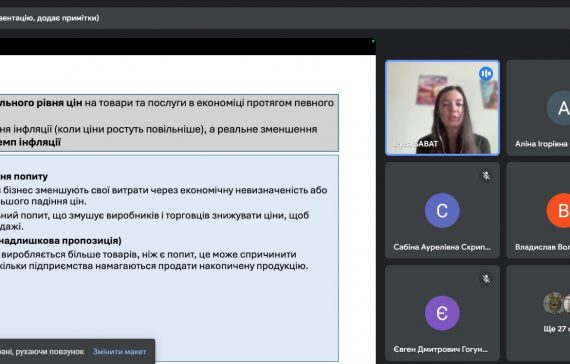Click the blue speaking indicator on Irina's tile
This screenshot has height=364, width=570.
(486, 74)
